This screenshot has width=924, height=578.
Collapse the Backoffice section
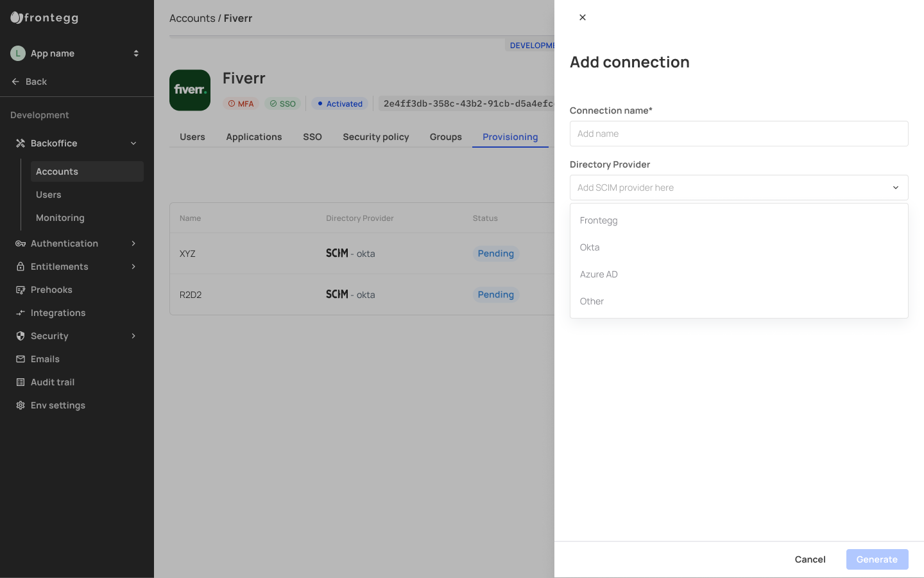[x=133, y=143]
